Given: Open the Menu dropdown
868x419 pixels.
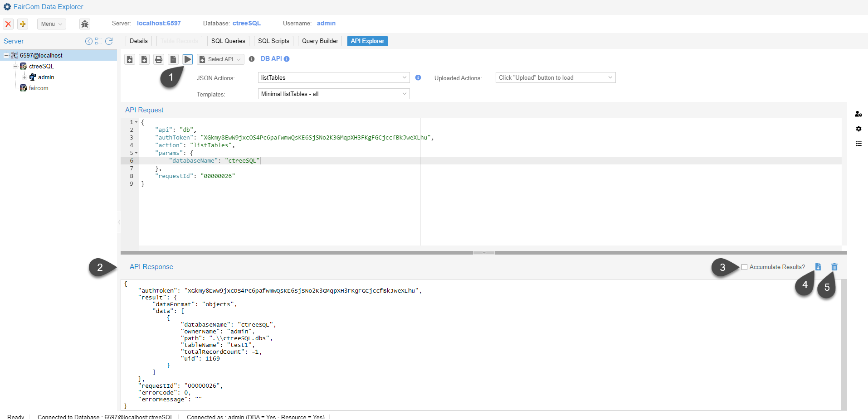Looking at the screenshot, I should coord(52,24).
